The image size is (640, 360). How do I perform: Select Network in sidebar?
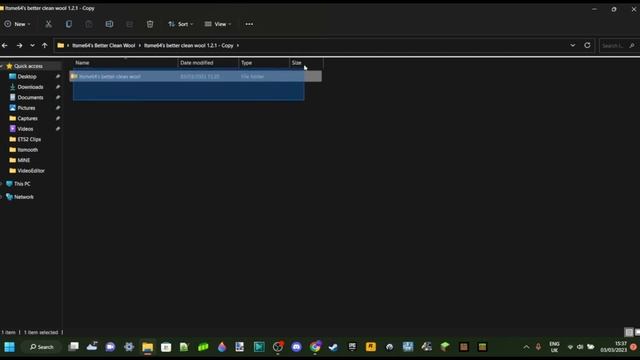tap(24, 197)
